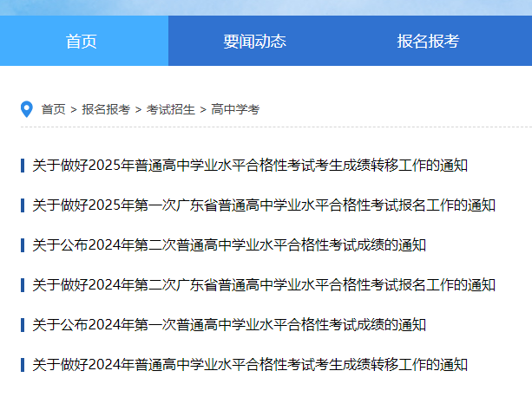Open 2024年第二次广东省 考试报名工作 notice

264,284
